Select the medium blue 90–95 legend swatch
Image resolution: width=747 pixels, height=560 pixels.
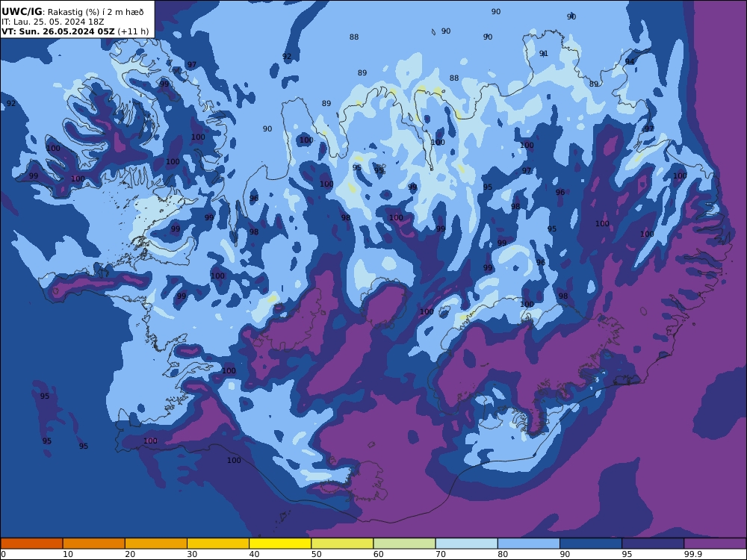pos(591,544)
